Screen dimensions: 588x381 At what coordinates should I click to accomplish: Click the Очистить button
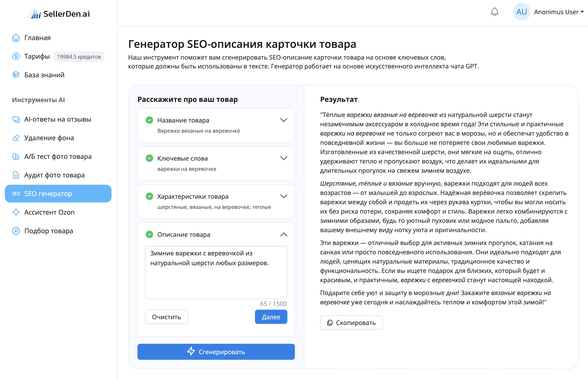[166, 317]
